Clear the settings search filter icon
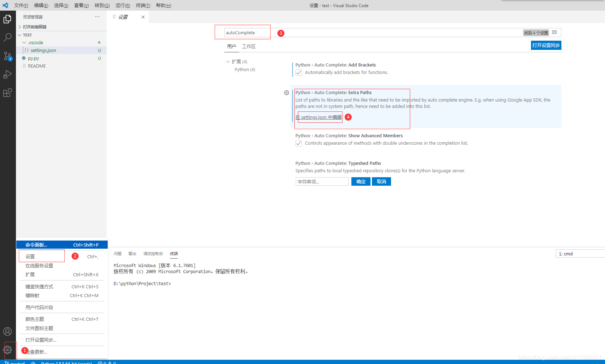The image size is (605, 364). pos(554,33)
